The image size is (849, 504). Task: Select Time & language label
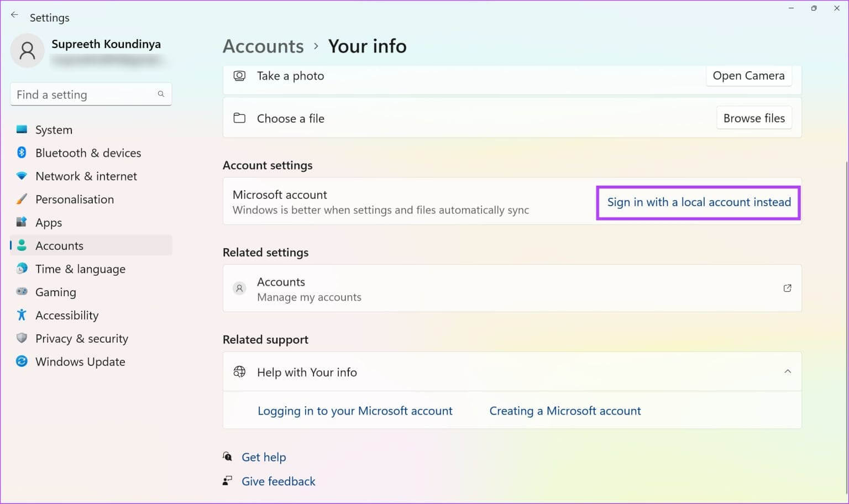tap(80, 269)
